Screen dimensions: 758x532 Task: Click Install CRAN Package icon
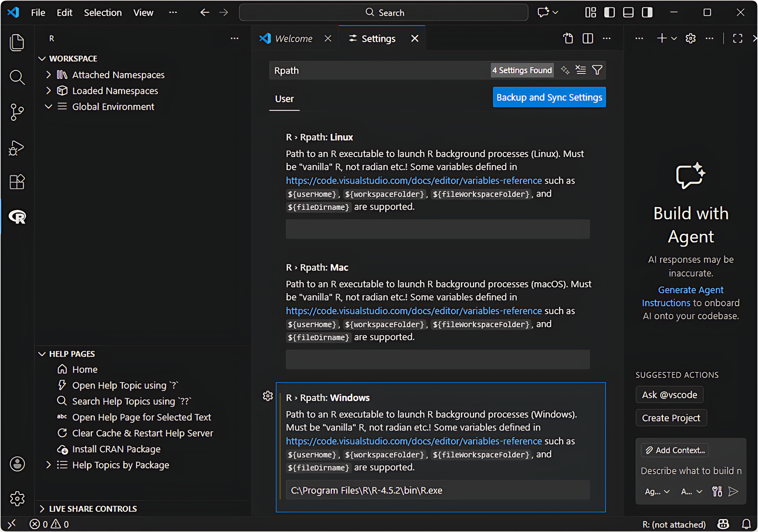(62, 449)
